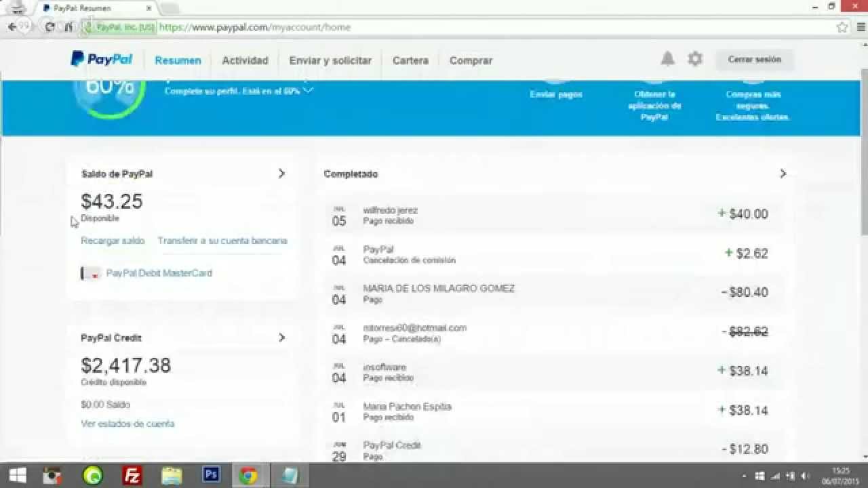This screenshot has width=868, height=488.
Task: Click the PayPal logo in header
Action: click(x=101, y=60)
